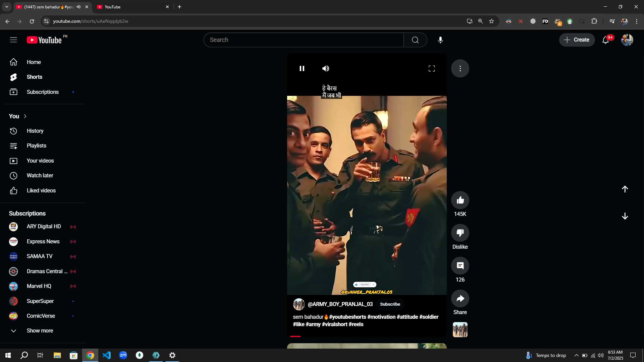Viewport: 644px width, 362px height.
Task: Go to YouTube home via the logo
Action: click(x=44, y=40)
